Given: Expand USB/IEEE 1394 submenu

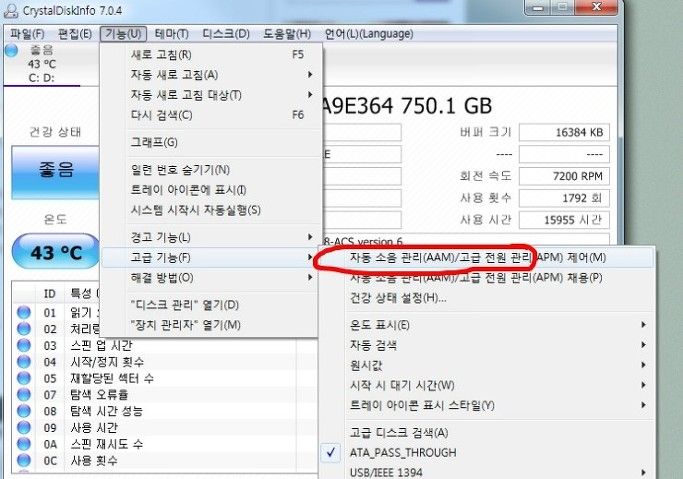Looking at the screenshot, I should tap(487, 472).
